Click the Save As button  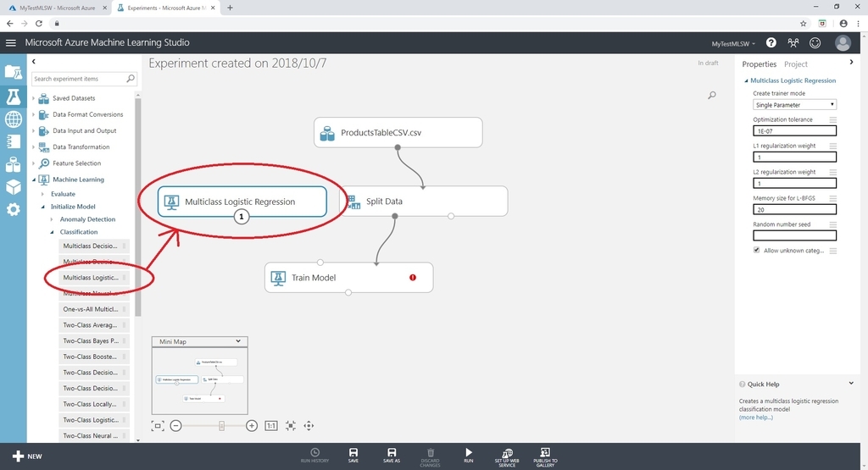coord(392,456)
